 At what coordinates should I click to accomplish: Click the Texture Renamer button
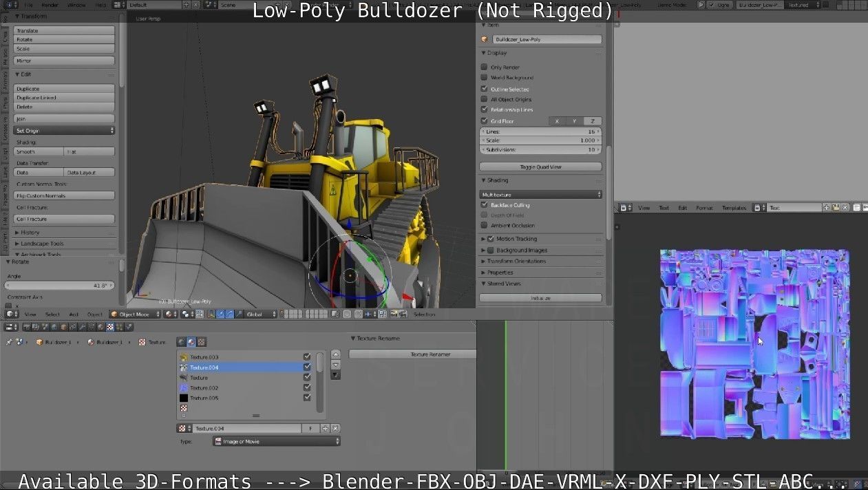click(412, 354)
